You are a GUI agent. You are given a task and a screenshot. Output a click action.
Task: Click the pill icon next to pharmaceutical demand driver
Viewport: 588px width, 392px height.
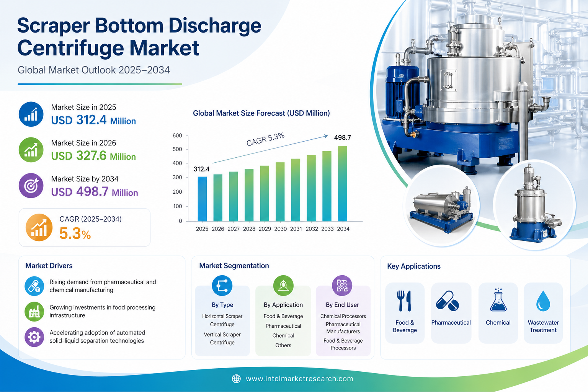click(x=34, y=286)
